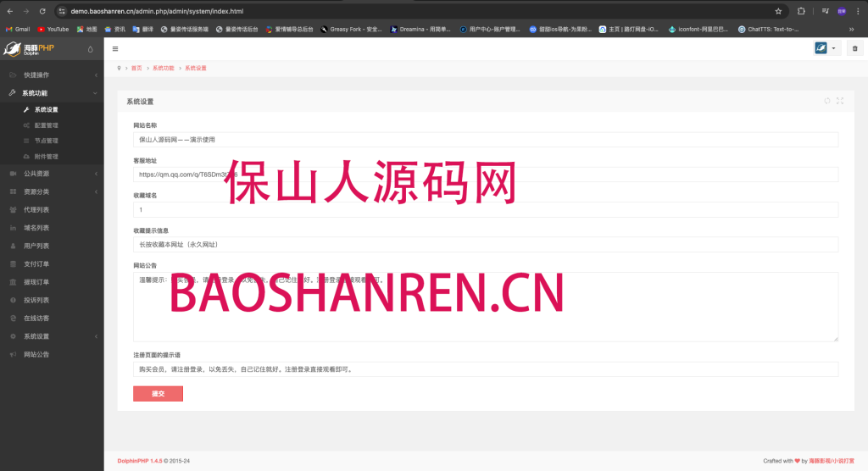Go back with the browser back arrow

coord(10,11)
